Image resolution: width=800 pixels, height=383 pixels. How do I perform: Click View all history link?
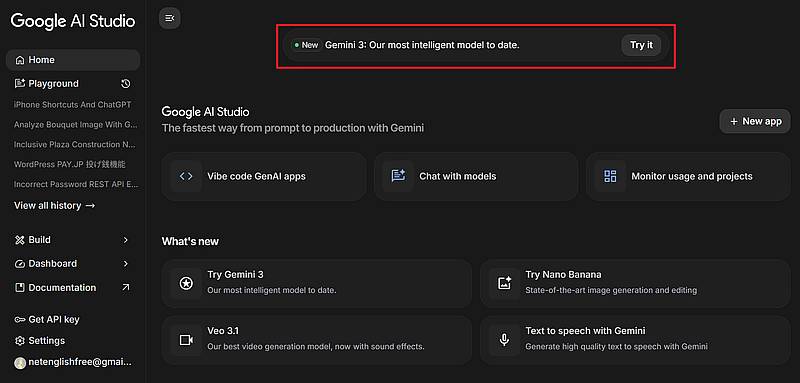[x=55, y=206]
